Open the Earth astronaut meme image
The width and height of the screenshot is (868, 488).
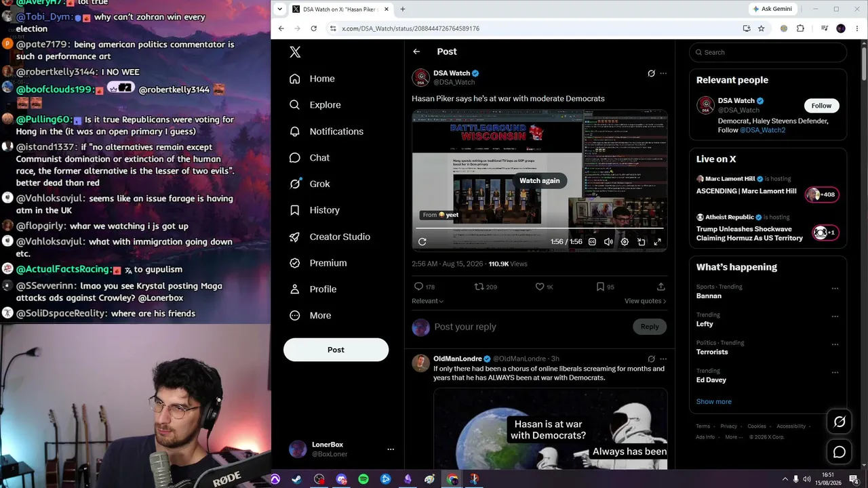551,429
